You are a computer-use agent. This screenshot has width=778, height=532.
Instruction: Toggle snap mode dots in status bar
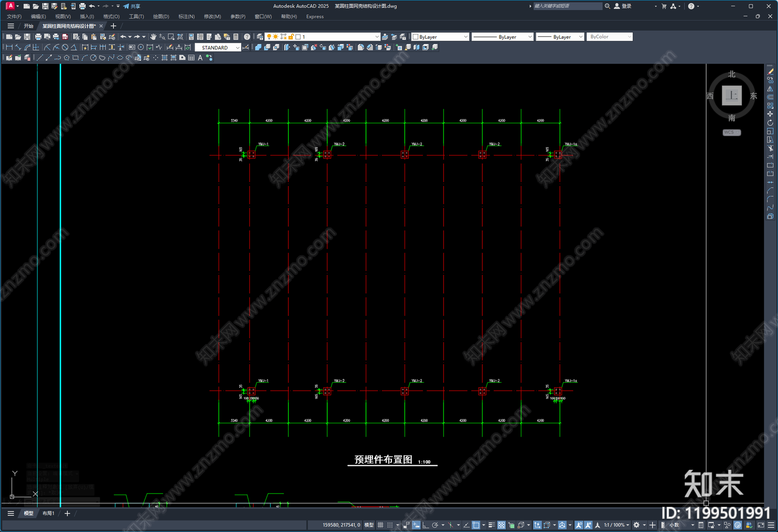click(x=389, y=525)
